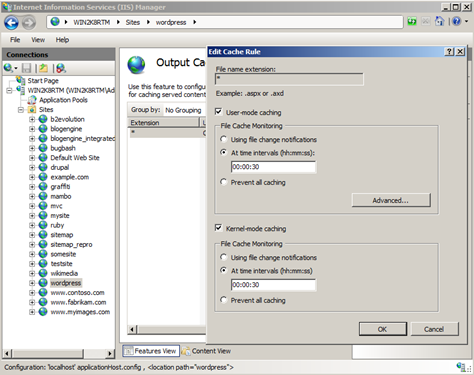The height and width of the screenshot is (375, 474).
Task: Click the sitemap_repro globe icon
Action: [x=43, y=244]
